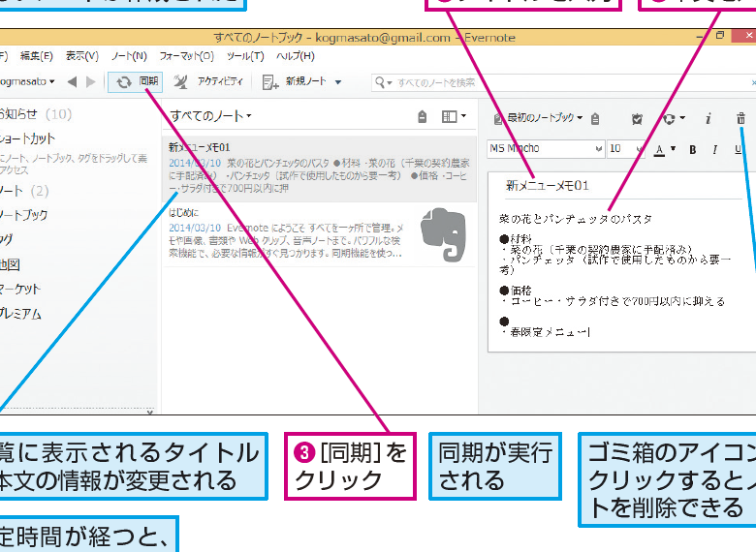This screenshot has height=552, width=756.
Task: Open the font size 10 dropdown
Action: point(626,149)
